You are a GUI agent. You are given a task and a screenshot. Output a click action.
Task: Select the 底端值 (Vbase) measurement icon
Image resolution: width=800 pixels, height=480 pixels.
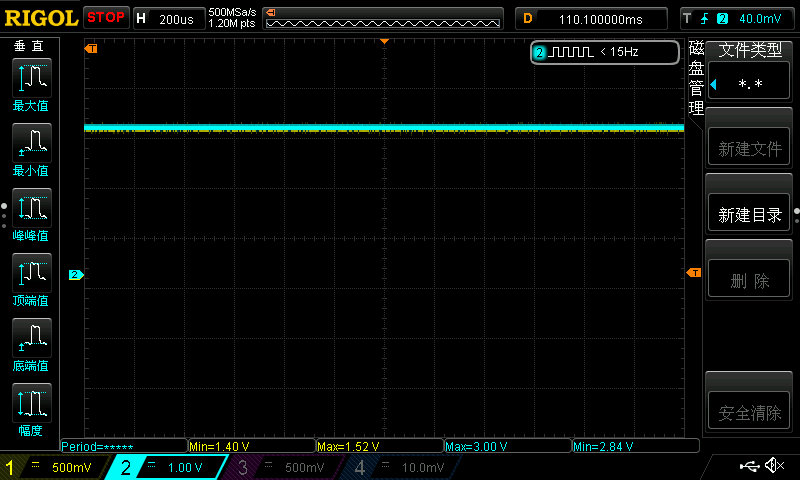[32, 338]
